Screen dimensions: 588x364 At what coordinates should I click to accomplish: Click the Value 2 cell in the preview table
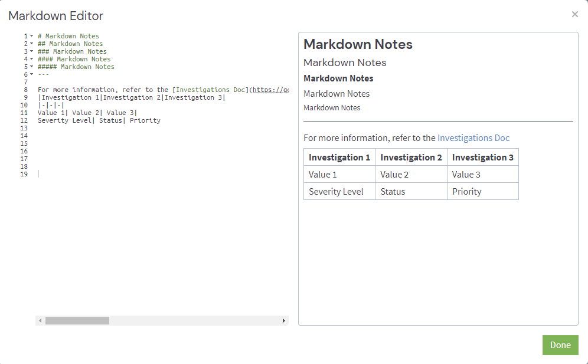click(394, 174)
